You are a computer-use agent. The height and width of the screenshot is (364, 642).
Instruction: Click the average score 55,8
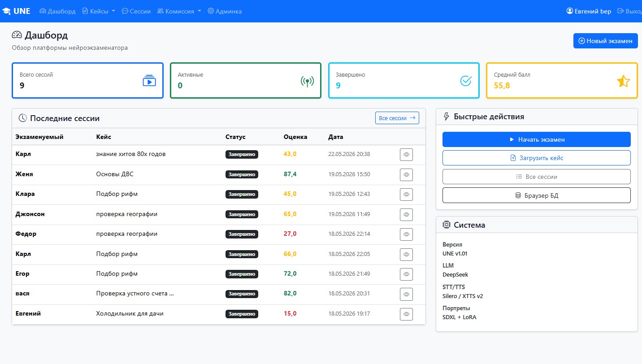pos(502,86)
